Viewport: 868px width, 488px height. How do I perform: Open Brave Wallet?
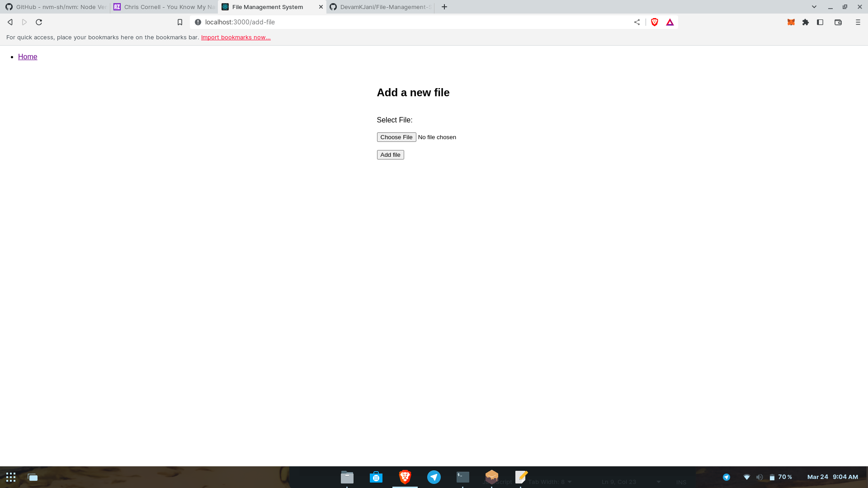click(x=838, y=22)
